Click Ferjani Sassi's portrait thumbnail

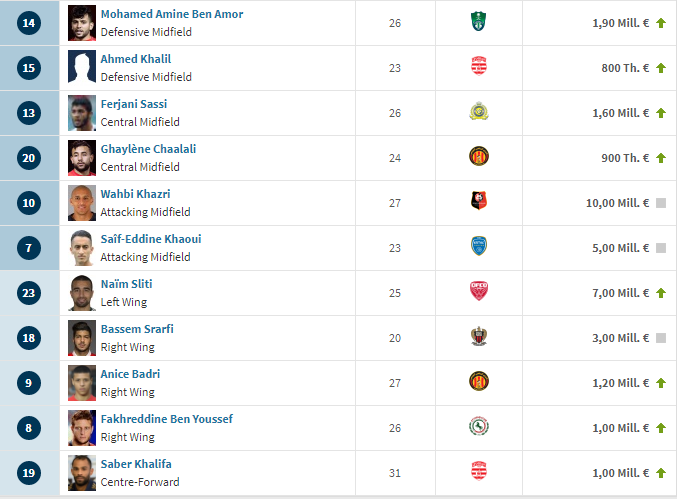82,113
